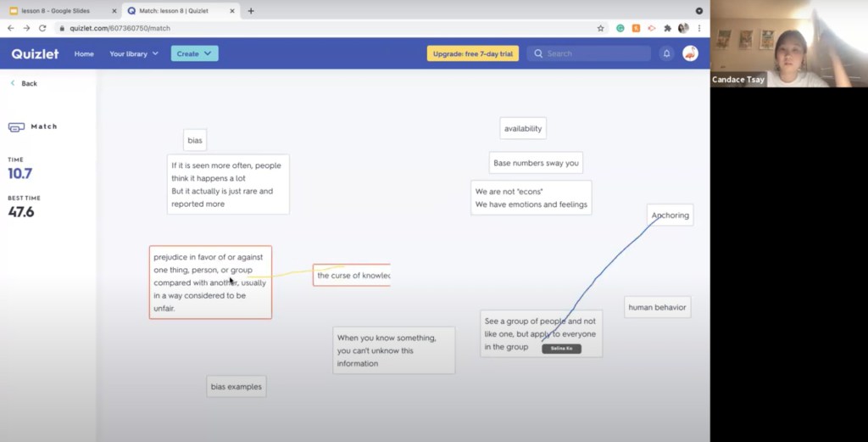The image size is (868, 442).
Task: Open the user profile avatar
Action: click(x=690, y=53)
